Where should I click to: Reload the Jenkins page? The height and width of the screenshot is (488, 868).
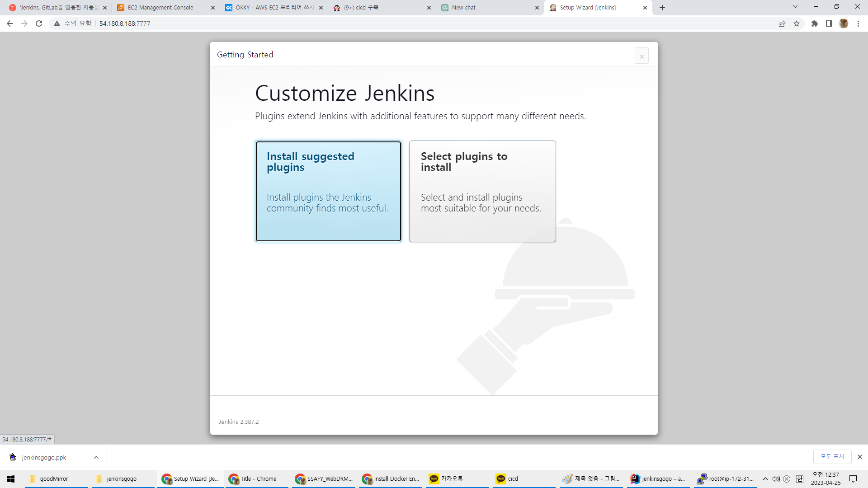39,23
